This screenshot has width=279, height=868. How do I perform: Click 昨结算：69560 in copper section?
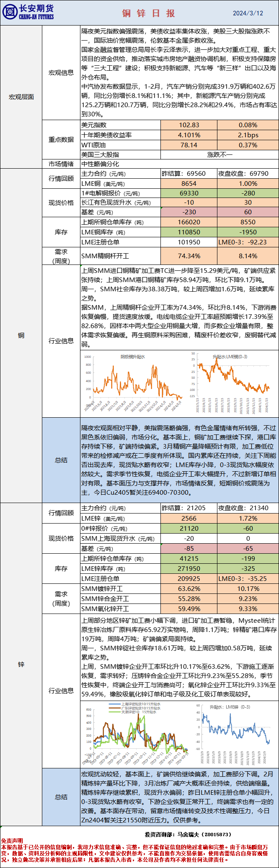click(x=189, y=173)
